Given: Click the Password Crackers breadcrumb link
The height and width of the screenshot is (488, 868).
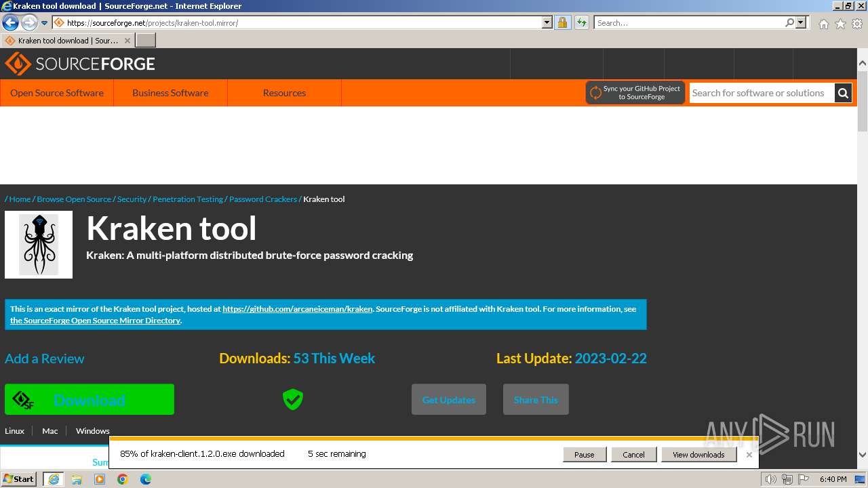Looking at the screenshot, I should click(x=263, y=199).
